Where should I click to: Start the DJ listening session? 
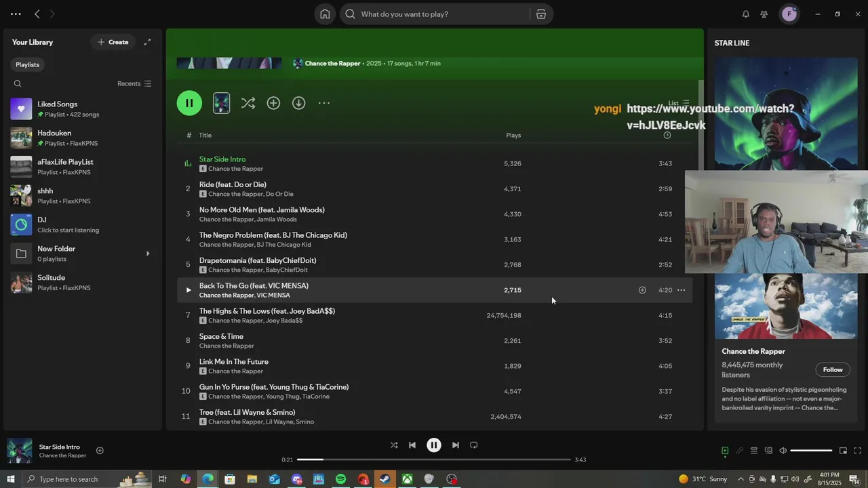83,225
